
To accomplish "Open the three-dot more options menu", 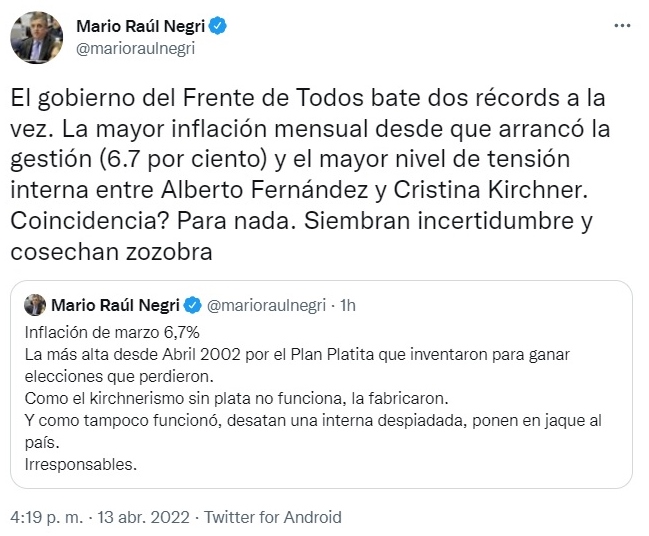I will click(x=622, y=26).
